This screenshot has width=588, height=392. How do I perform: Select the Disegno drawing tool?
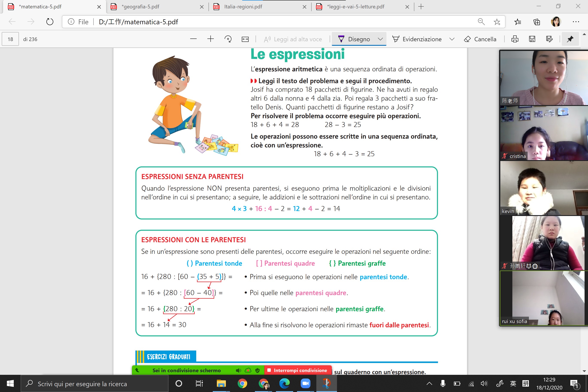[x=354, y=39]
